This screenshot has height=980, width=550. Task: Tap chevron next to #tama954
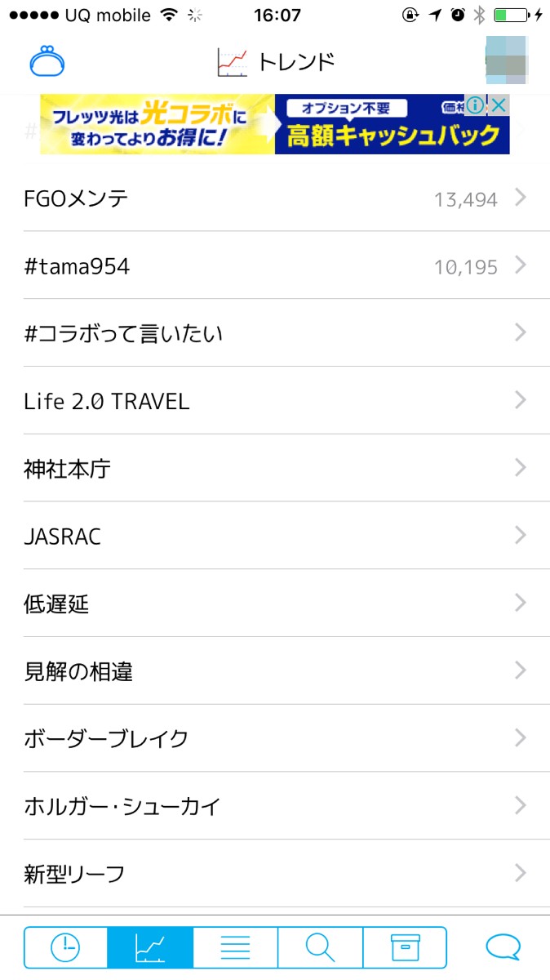[521, 265]
